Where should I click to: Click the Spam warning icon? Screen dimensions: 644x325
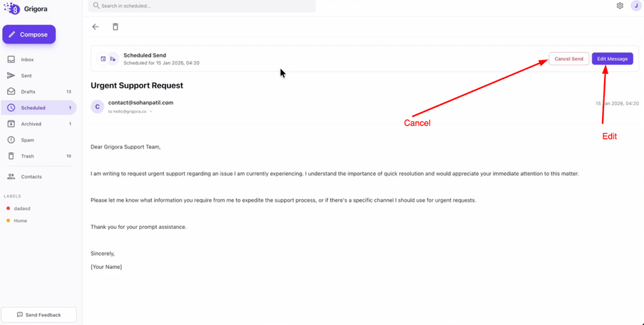point(11,140)
